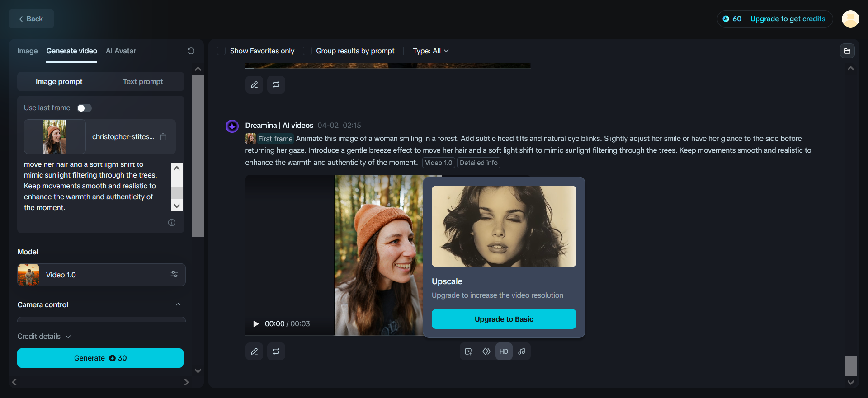Collapse the Camera control section
The width and height of the screenshot is (868, 398).
pos(178,304)
